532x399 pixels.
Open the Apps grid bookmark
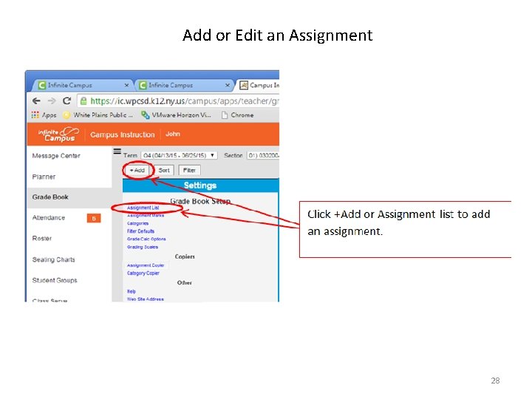click(44, 115)
